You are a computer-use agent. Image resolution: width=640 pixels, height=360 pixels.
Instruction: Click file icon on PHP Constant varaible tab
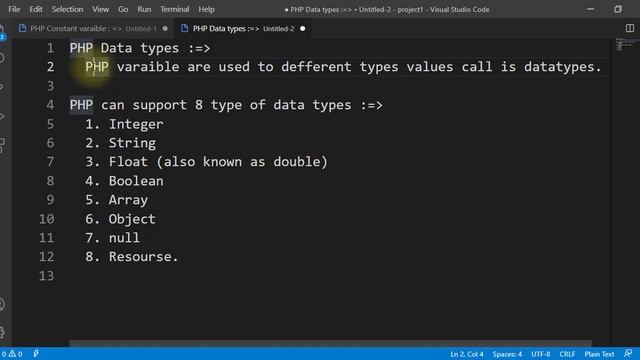[x=22, y=28]
